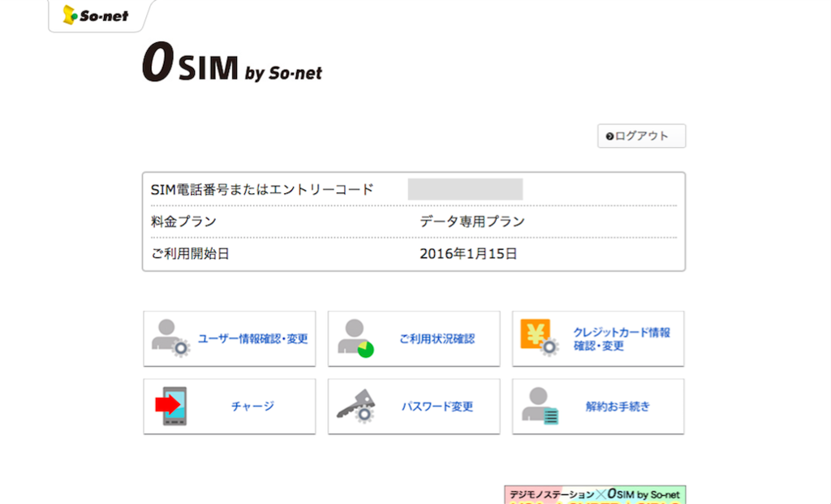The height and width of the screenshot is (504, 831).
Task: Click the SIM電話番号またはエントリーコード label
Action: (x=262, y=190)
